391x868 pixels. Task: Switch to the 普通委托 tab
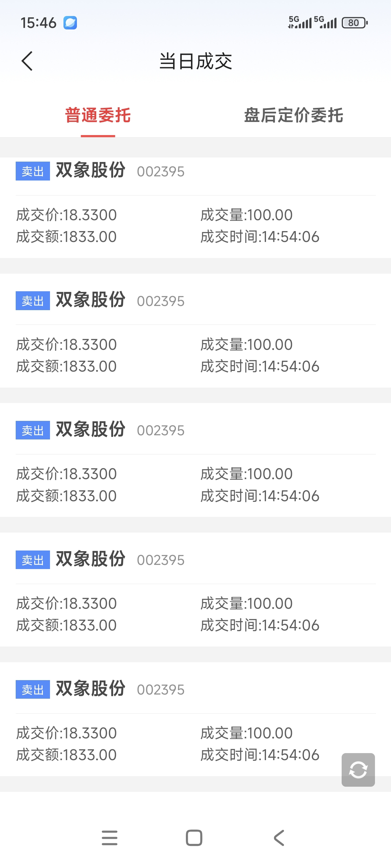[x=98, y=115]
